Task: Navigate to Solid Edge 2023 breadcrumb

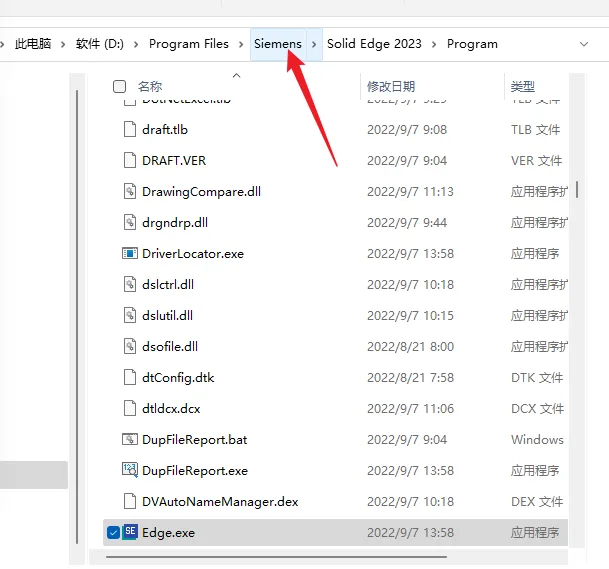Action: pyautogui.click(x=374, y=44)
